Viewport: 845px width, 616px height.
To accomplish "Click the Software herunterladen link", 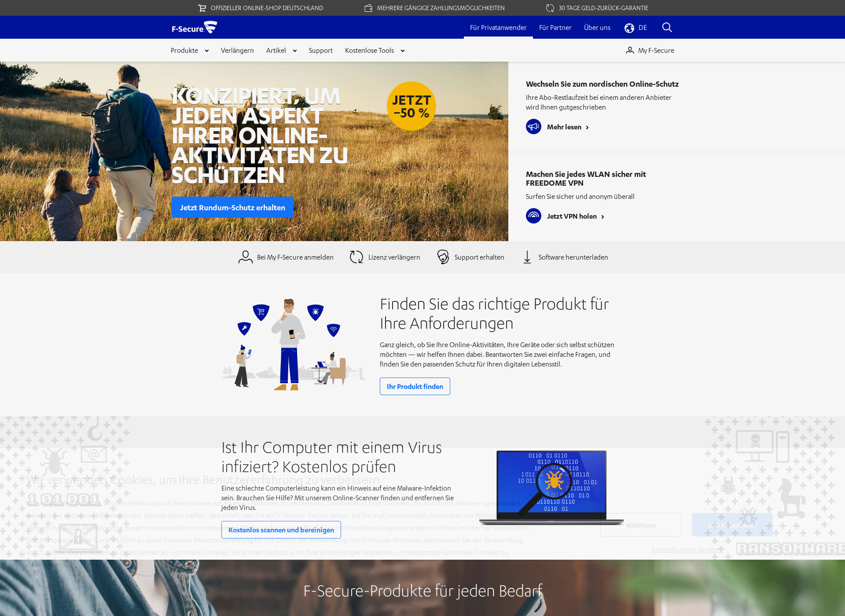I will 573,257.
